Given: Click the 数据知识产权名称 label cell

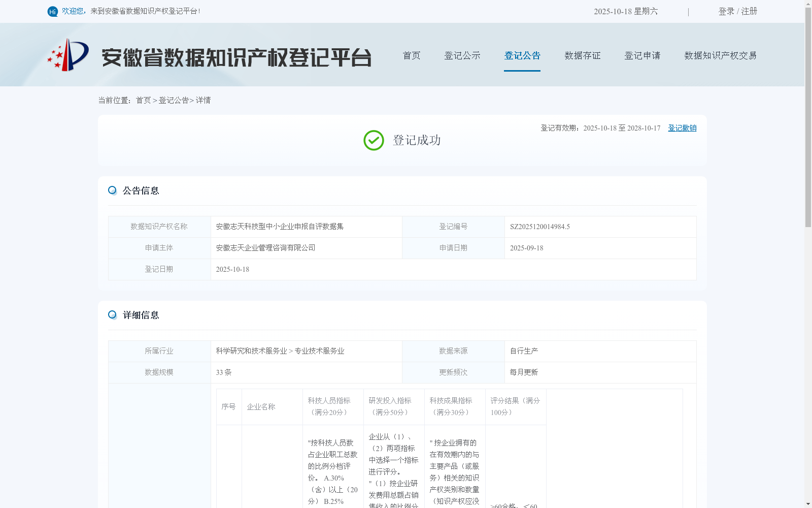Looking at the screenshot, I should [x=159, y=227].
